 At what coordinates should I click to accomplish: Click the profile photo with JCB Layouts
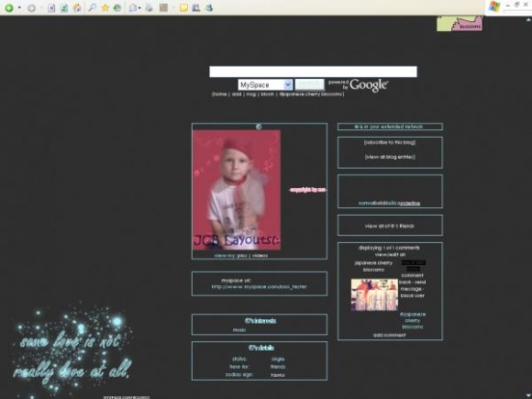(237, 190)
